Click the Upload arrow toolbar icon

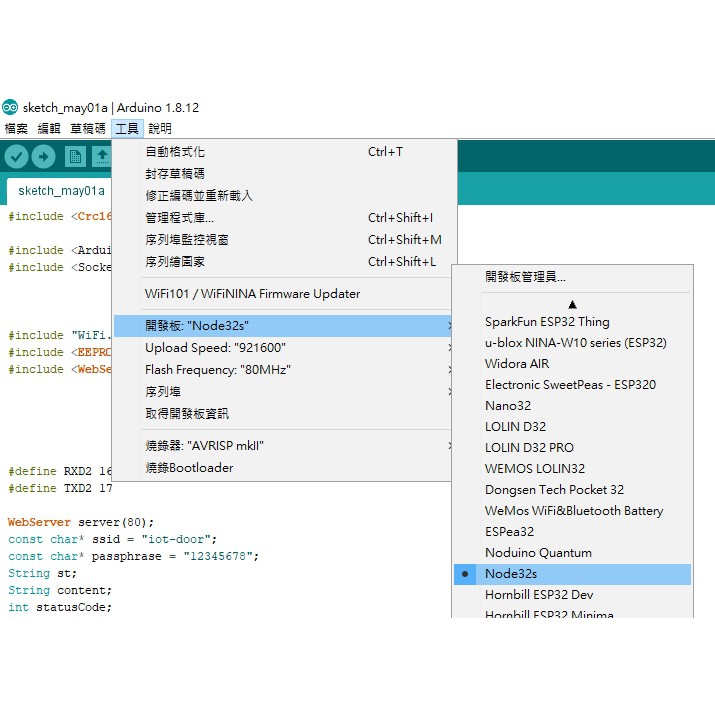[43, 157]
